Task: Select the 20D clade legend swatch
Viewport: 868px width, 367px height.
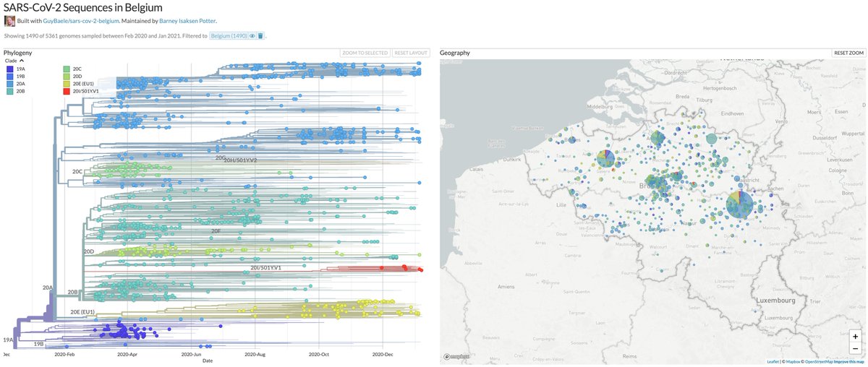Action: point(67,77)
